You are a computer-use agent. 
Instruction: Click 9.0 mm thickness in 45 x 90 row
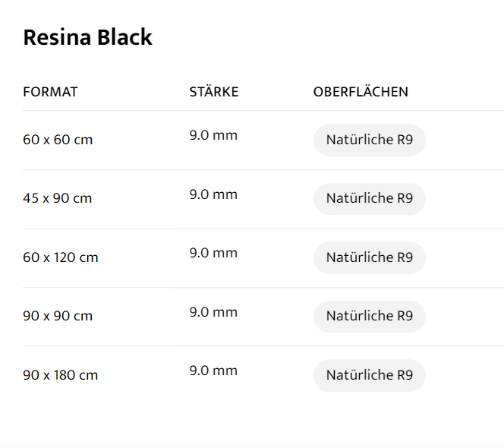tap(213, 194)
